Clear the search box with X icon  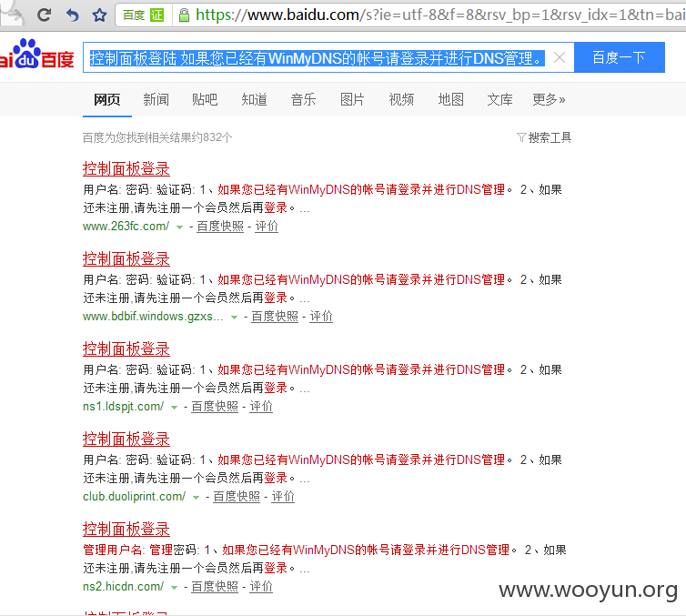coord(560,57)
